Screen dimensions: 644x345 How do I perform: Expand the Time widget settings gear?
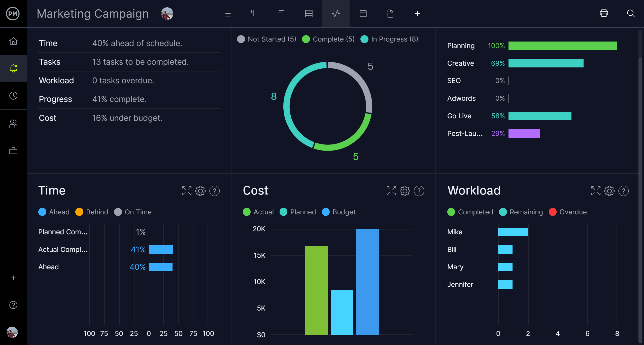pyautogui.click(x=201, y=190)
